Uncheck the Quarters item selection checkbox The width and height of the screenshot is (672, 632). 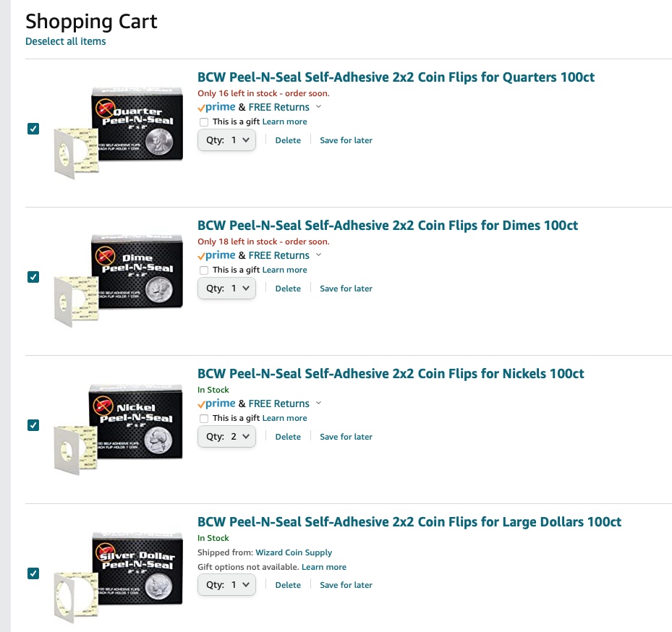tap(33, 129)
